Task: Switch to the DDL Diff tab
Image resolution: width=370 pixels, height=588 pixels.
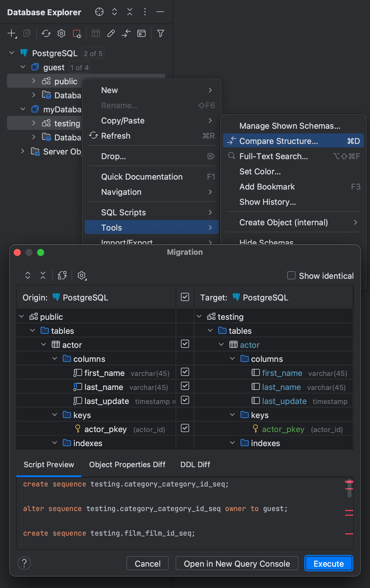Action: tap(195, 465)
